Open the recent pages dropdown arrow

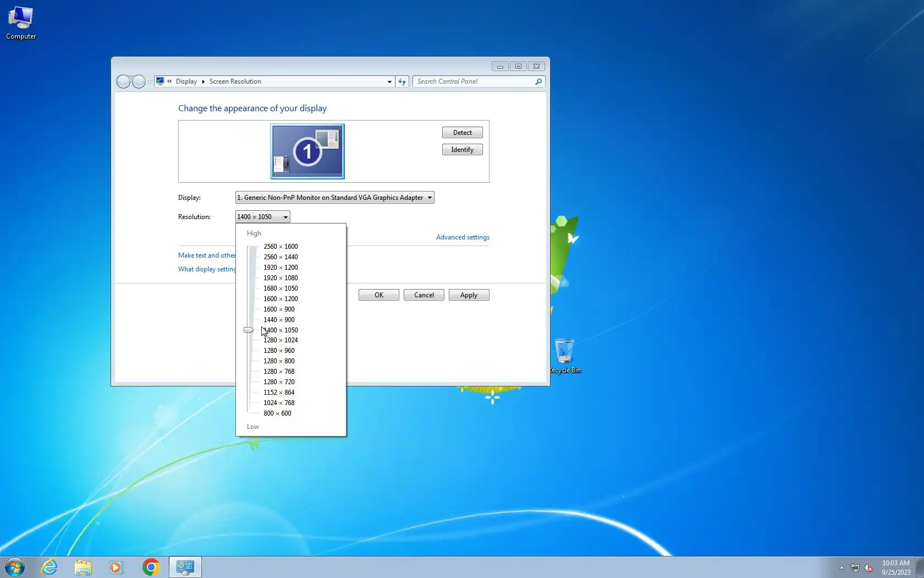150,81
